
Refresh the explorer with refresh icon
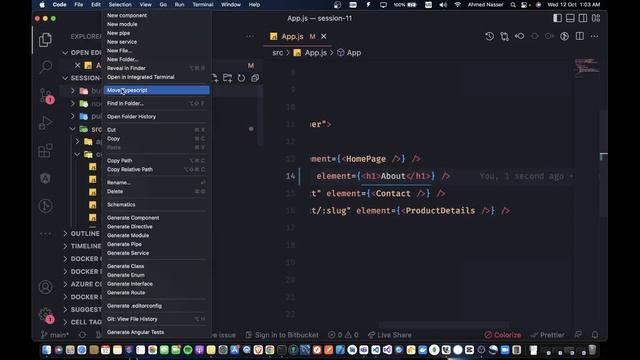click(241, 78)
